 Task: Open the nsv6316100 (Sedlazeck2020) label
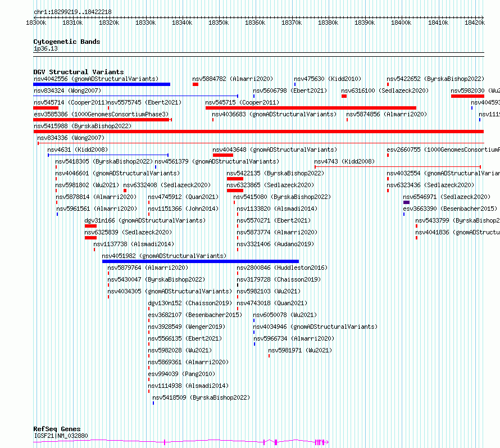385,90
